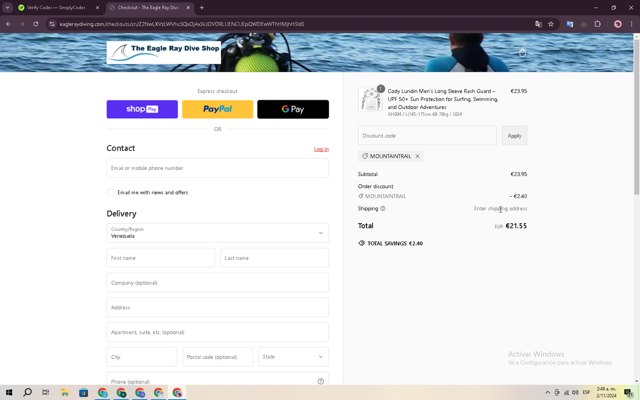Screen dimensions: 640x400
Task: Open the notification center icon
Action: [629, 393]
